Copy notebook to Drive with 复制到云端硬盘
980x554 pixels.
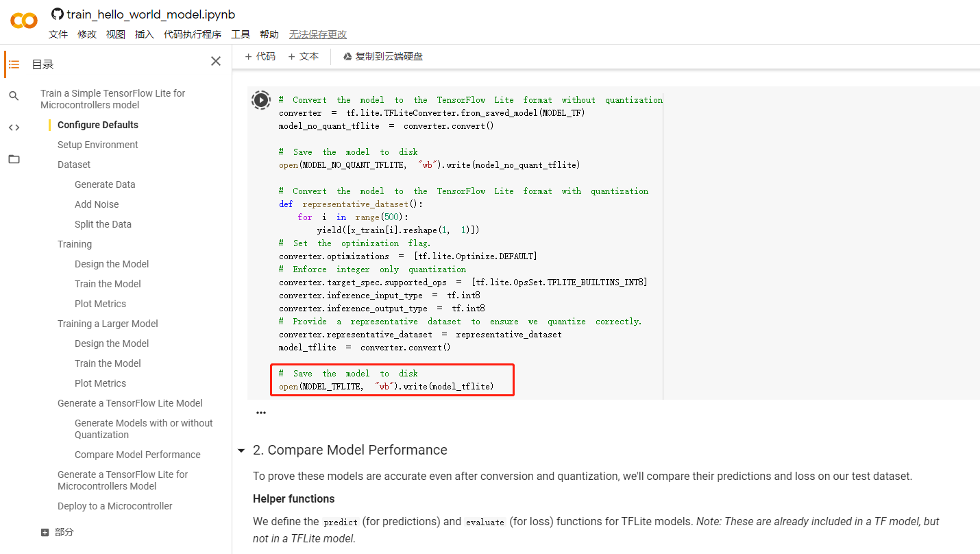click(382, 56)
